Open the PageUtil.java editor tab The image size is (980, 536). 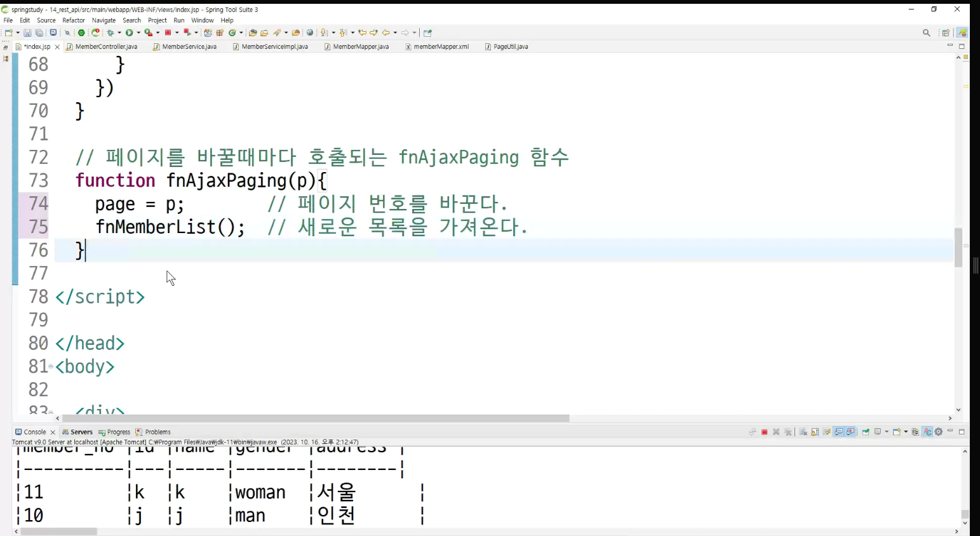click(506, 46)
